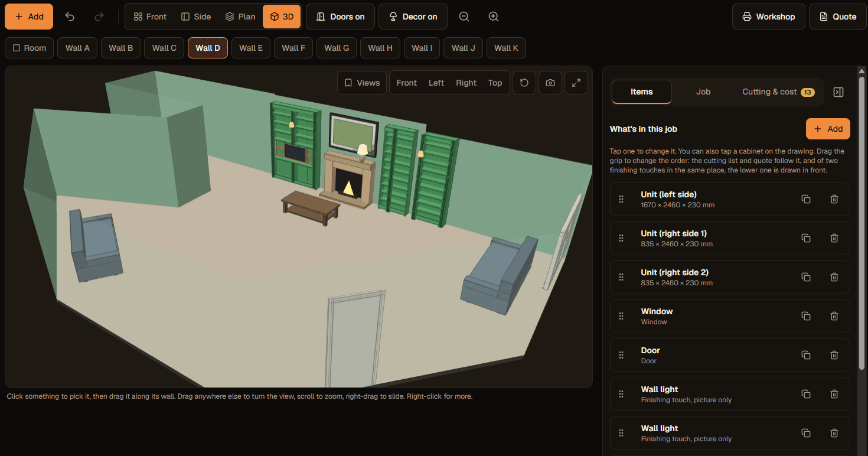Snap 3D camera to Front
The width and height of the screenshot is (868, 456).
[406, 83]
